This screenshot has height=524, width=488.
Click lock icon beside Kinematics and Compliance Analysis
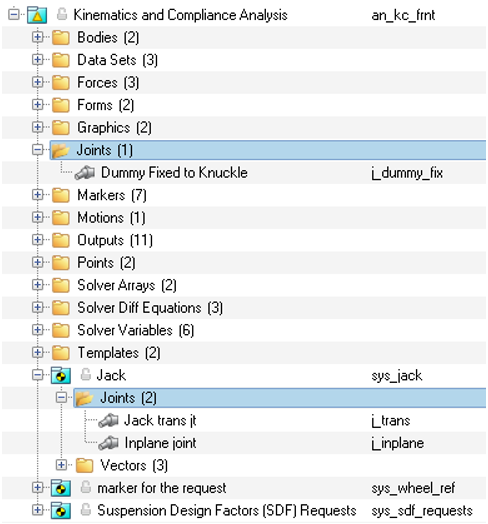pyautogui.click(x=62, y=14)
